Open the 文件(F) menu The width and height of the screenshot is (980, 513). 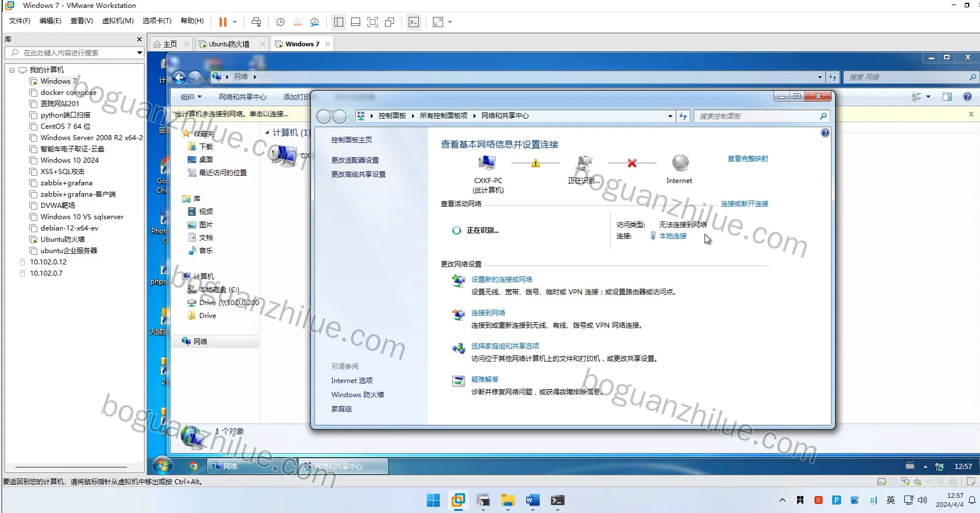coord(20,21)
